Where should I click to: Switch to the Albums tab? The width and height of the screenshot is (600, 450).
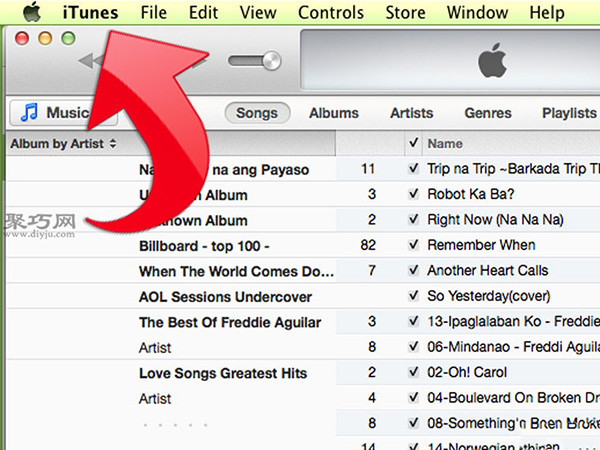333,113
